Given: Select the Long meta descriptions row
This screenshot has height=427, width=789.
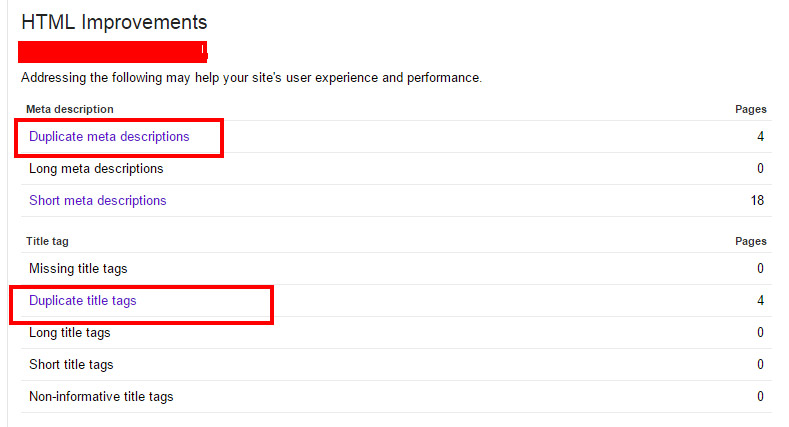Looking at the screenshot, I should 396,168.
